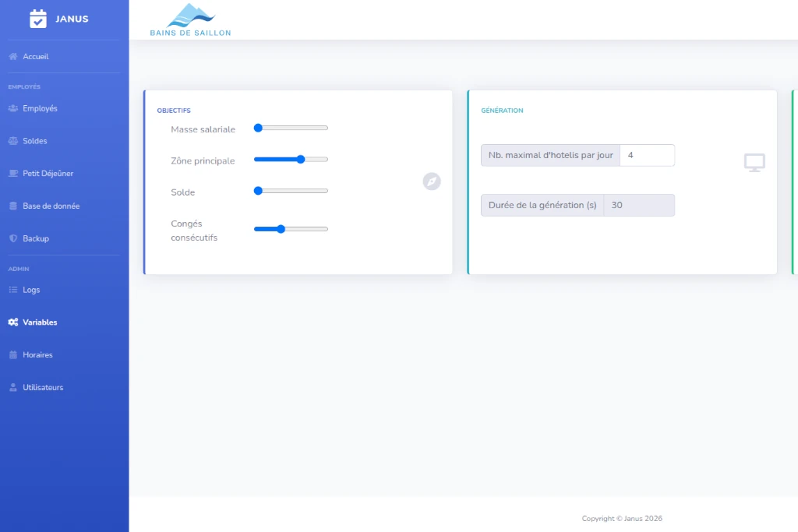Click the ADMIN sidebar section heading
The image size is (798, 532).
[x=19, y=269]
